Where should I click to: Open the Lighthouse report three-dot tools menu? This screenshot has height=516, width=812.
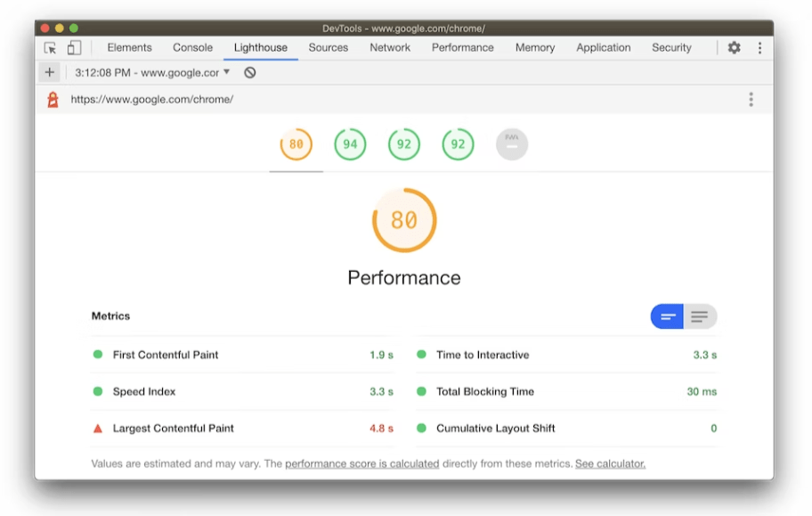[x=751, y=100]
